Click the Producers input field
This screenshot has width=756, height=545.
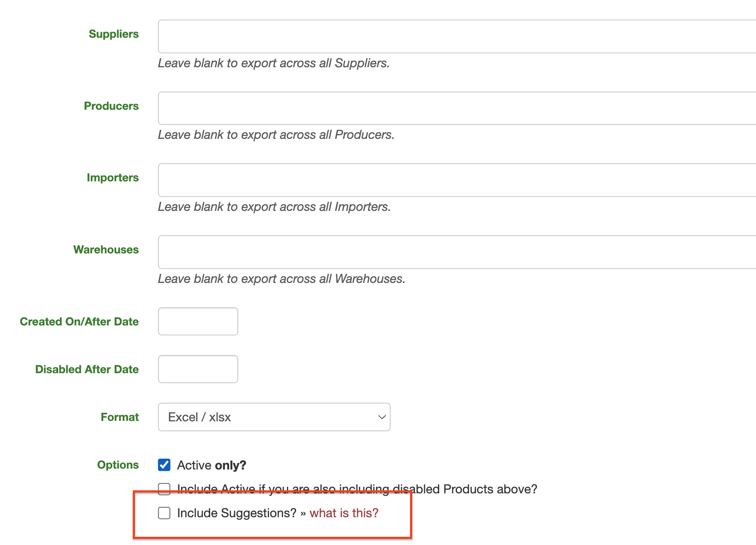[457, 108]
